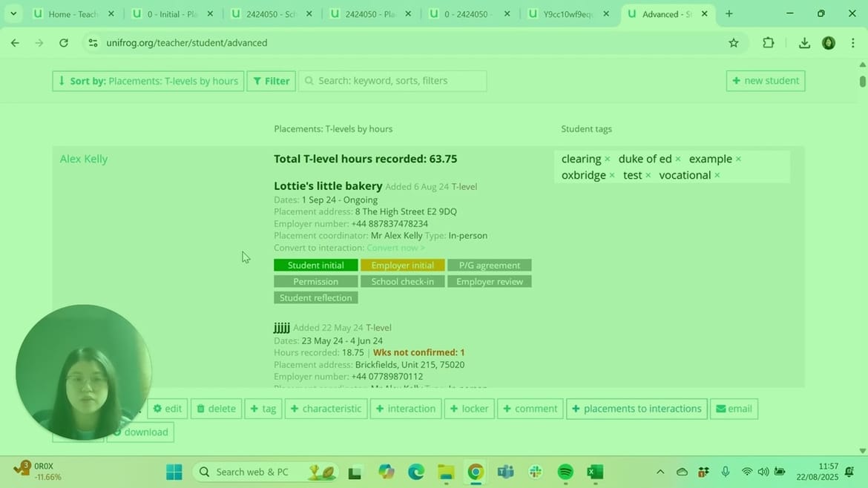Click the new student button
Image resolution: width=868 pixels, height=488 pixels.
pyautogui.click(x=765, y=81)
